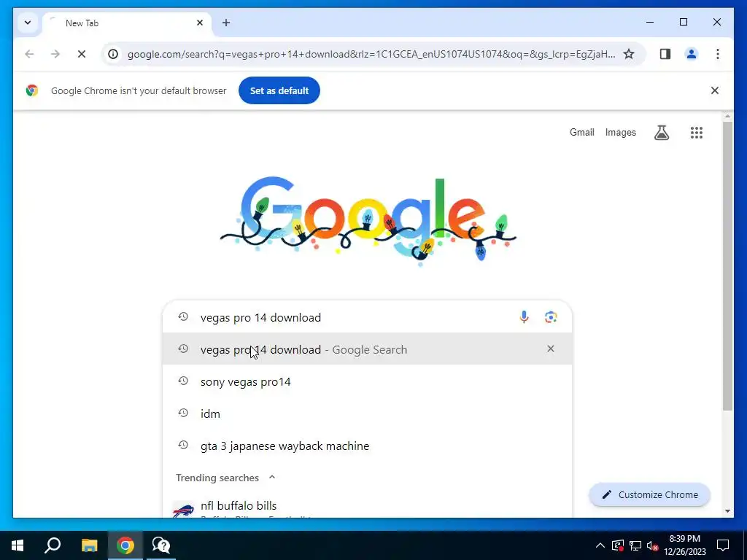Image resolution: width=747 pixels, height=560 pixels.
Task: Open Google Lens image search icon
Action: click(551, 317)
